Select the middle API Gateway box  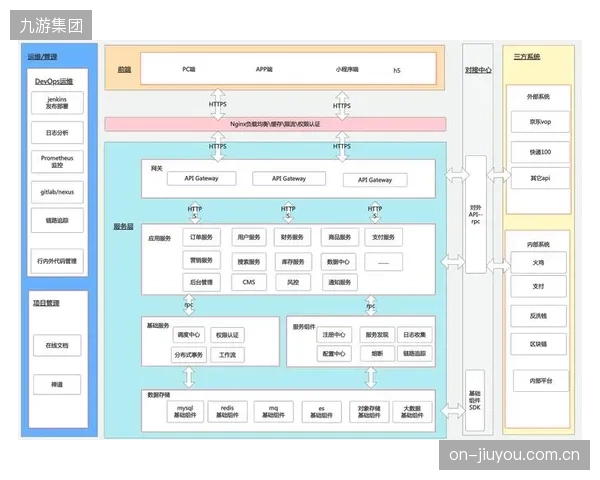289,178
